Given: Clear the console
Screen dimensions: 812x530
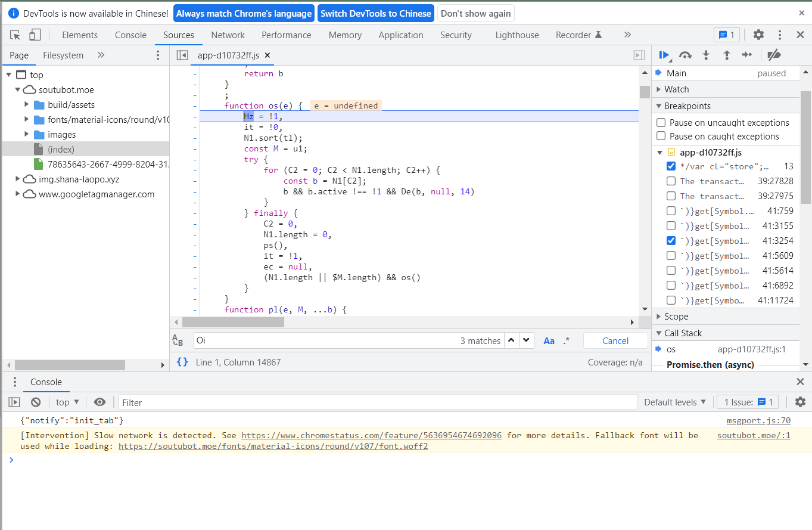Looking at the screenshot, I should 36,402.
